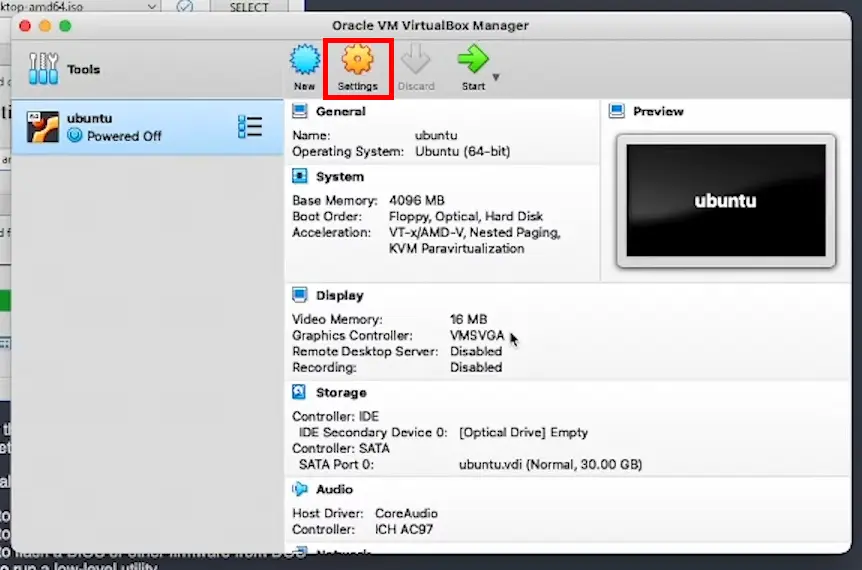Open the General section header link
The height and width of the screenshot is (570, 862).
pyautogui.click(x=341, y=112)
